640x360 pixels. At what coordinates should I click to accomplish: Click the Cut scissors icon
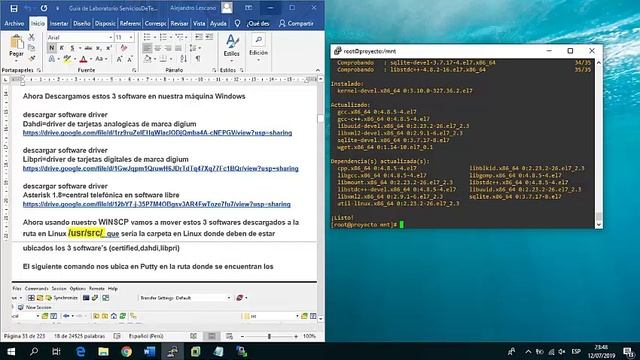[x=31, y=37]
